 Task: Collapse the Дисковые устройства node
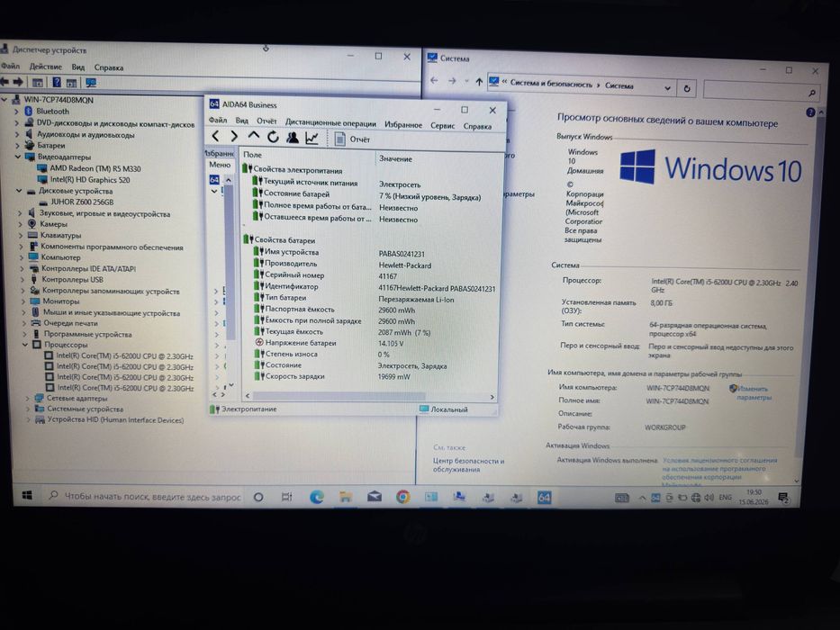(x=19, y=191)
